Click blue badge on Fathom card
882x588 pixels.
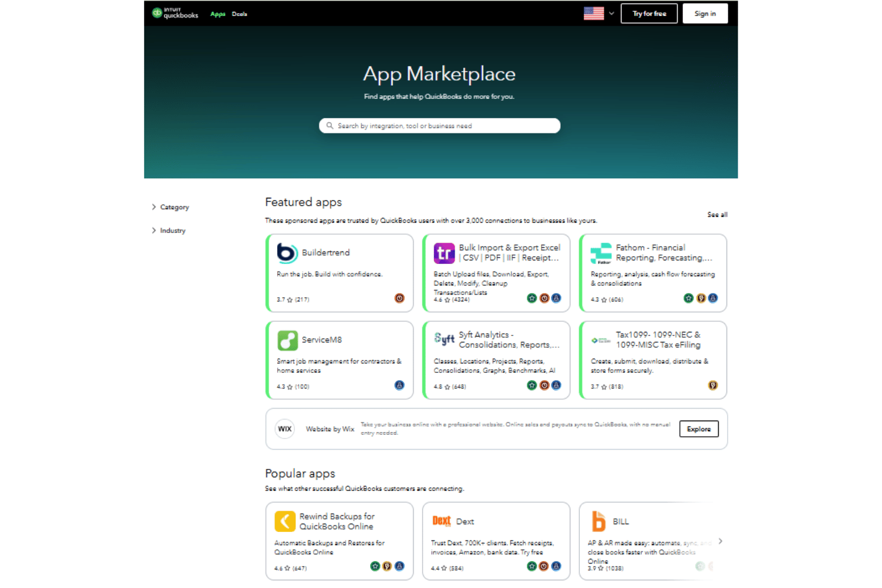coord(713,298)
